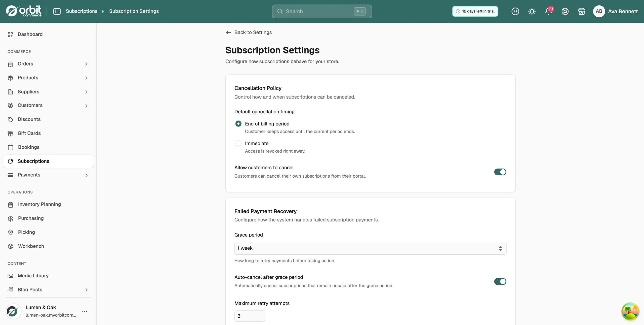Click the Subscriptions refresh icon
The height and width of the screenshot is (325, 644).
coord(10,161)
